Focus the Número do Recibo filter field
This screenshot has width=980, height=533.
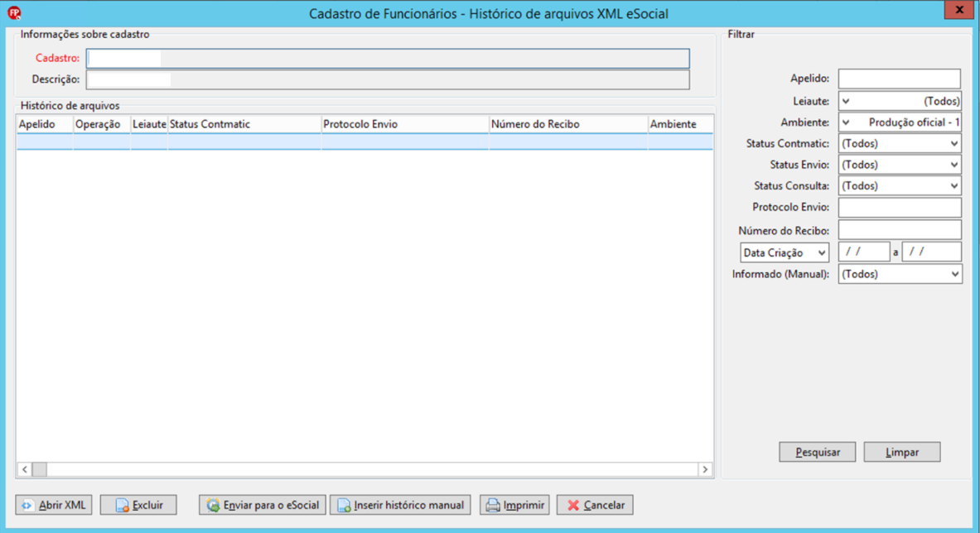(x=900, y=230)
